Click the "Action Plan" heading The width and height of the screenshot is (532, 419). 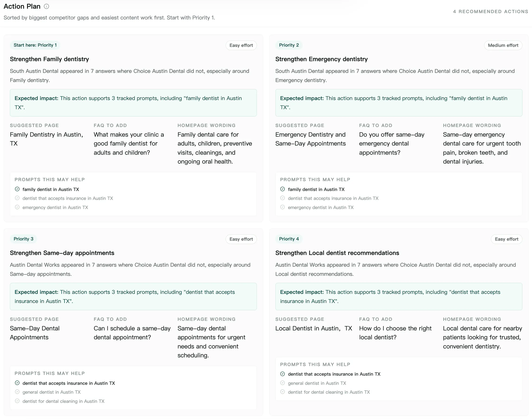pyautogui.click(x=22, y=6)
